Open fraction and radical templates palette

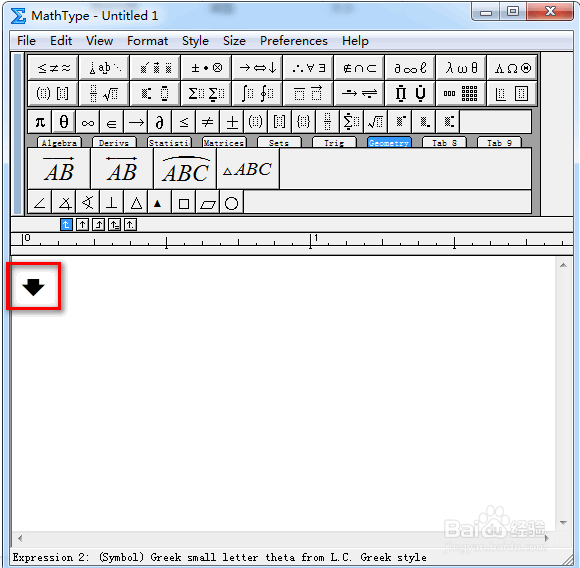[x=104, y=93]
